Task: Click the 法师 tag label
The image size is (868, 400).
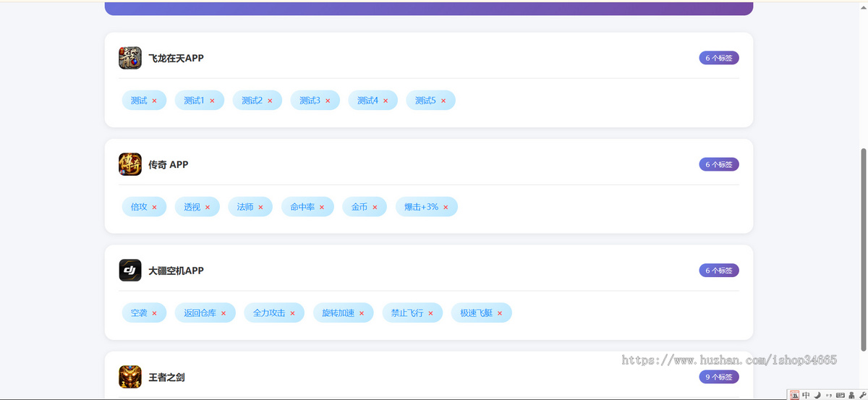Action: pyautogui.click(x=245, y=207)
